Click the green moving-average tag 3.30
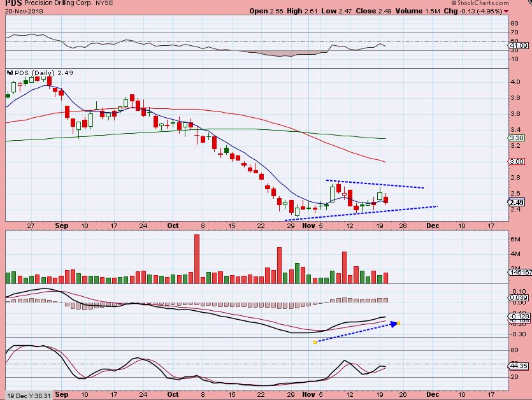 click(517, 138)
